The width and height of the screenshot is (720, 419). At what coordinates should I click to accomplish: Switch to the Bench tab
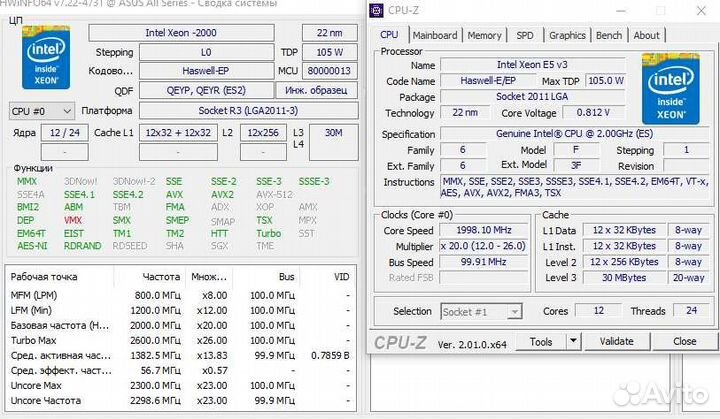(609, 35)
